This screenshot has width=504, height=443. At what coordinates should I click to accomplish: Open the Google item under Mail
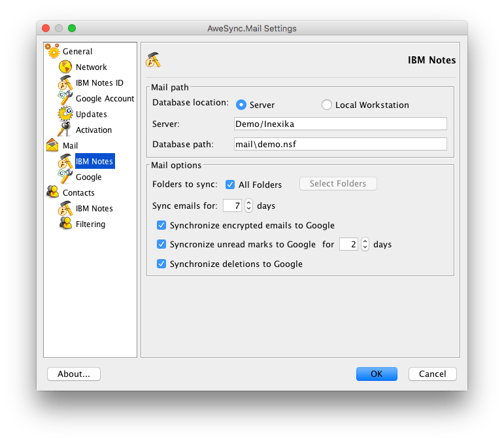(x=88, y=177)
